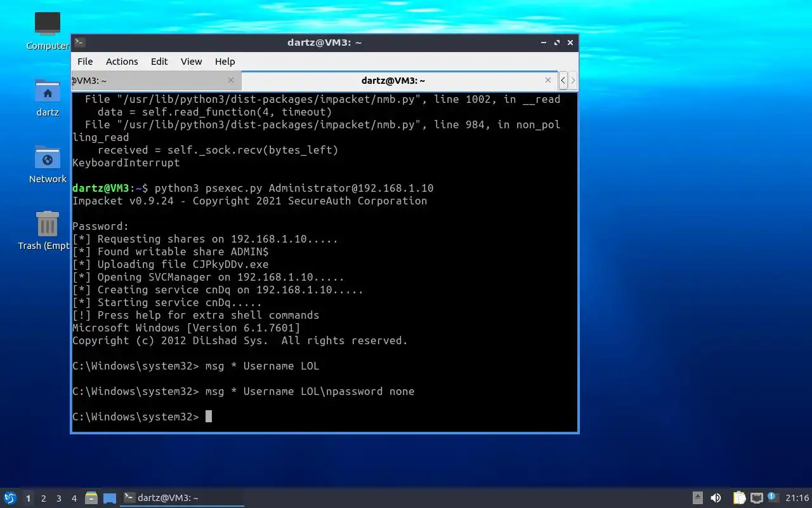Open the Lubuntu application menu icon
812x508 pixels.
tap(10, 498)
